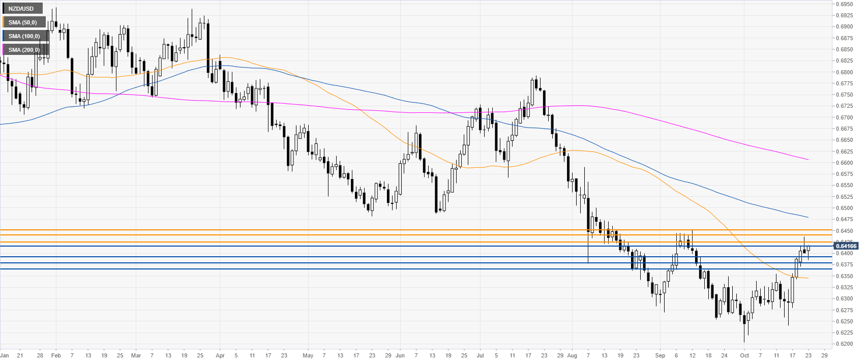Click the 0.6950 price axis label
The image size is (868, 362).
click(844, 4)
